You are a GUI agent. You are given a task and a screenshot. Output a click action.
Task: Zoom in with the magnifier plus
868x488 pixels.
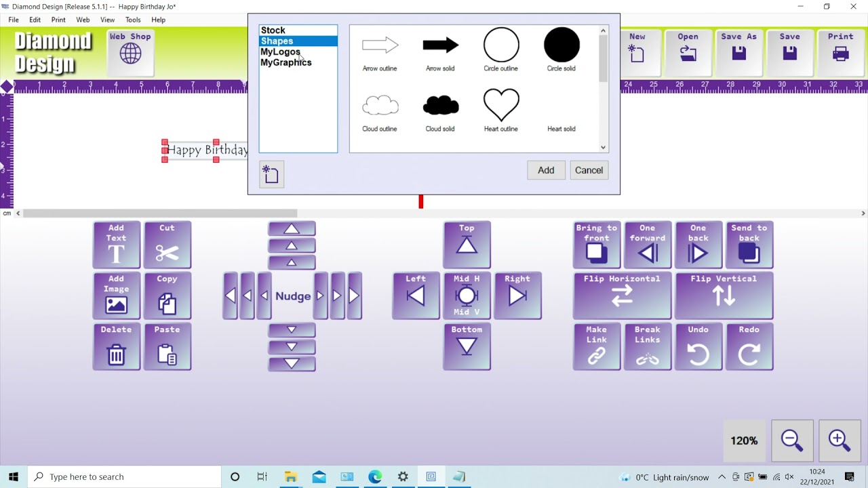(x=840, y=441)
